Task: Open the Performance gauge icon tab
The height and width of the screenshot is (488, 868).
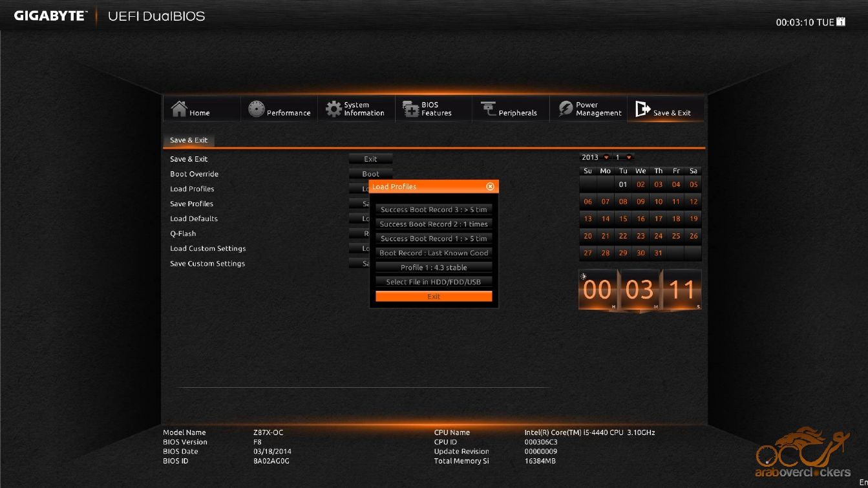Action: (257, 109)
